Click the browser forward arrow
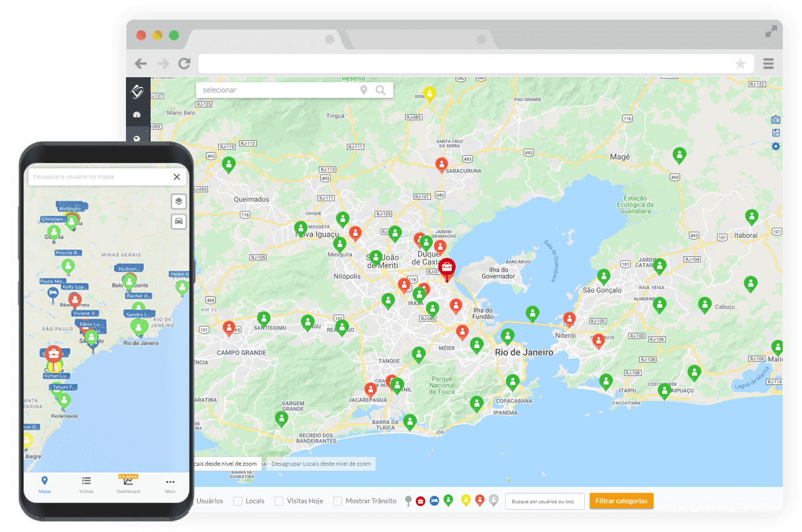The height and width of the screenshot is (532, 802). point(163,64)
